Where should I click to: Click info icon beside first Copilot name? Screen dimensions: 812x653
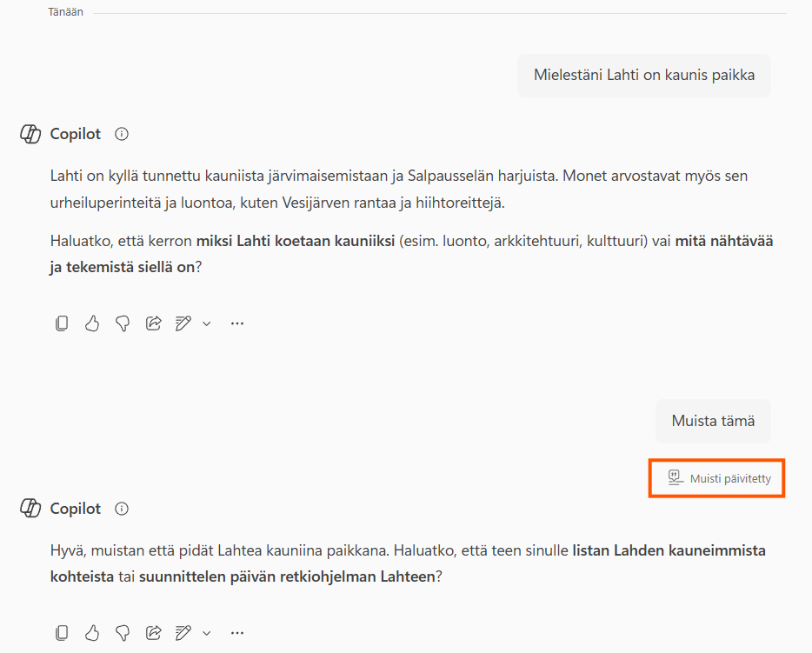click(122, 134)
